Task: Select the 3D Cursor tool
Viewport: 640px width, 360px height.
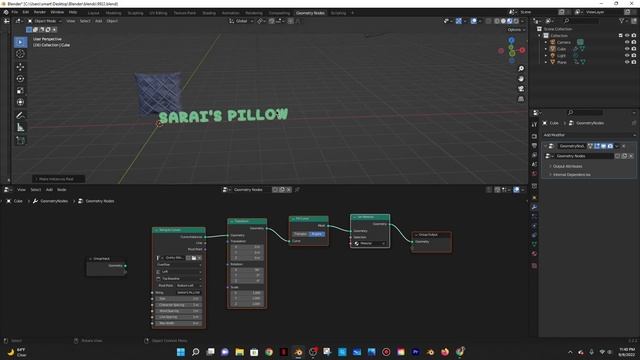Action: [20, 54]
